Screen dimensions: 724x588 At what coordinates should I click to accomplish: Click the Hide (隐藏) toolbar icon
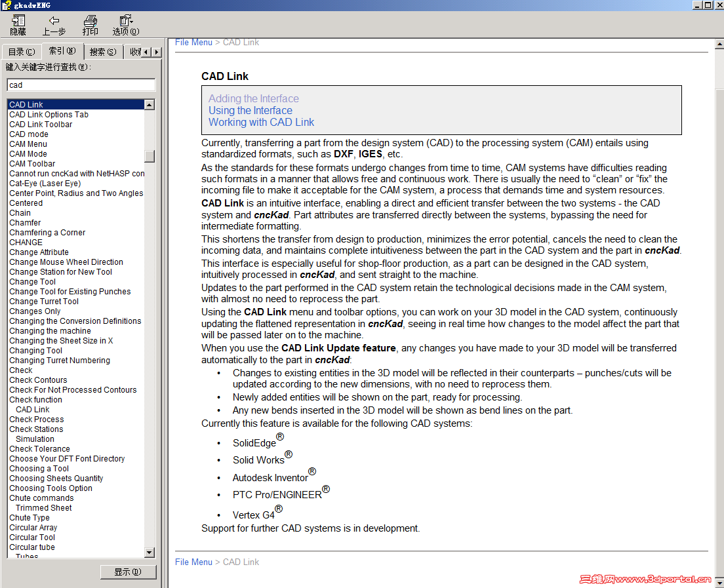pyautogui.click(x=18, y=25)
